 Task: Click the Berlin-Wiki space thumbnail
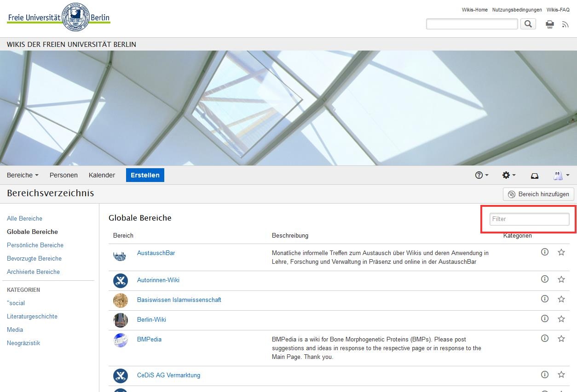point(121,320)
